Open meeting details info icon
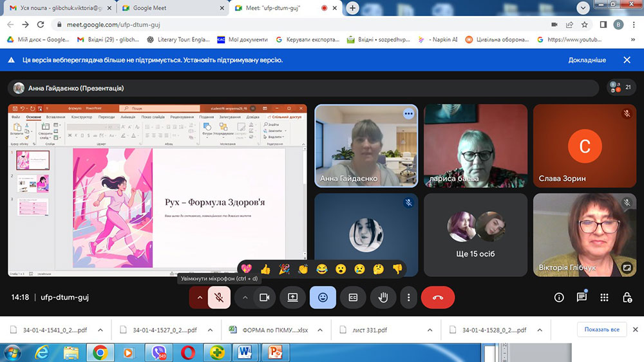The image size is (644, 362). pos(558,298)
